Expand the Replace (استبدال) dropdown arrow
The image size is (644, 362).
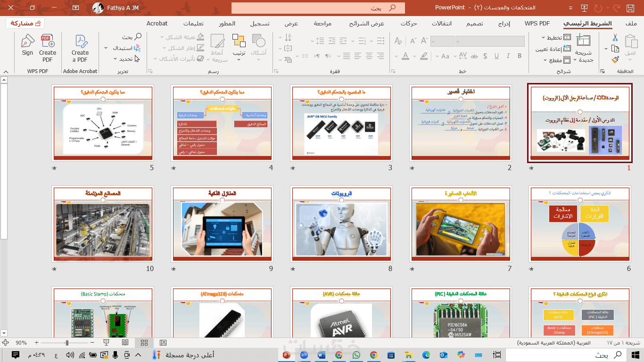coord(106,48)
